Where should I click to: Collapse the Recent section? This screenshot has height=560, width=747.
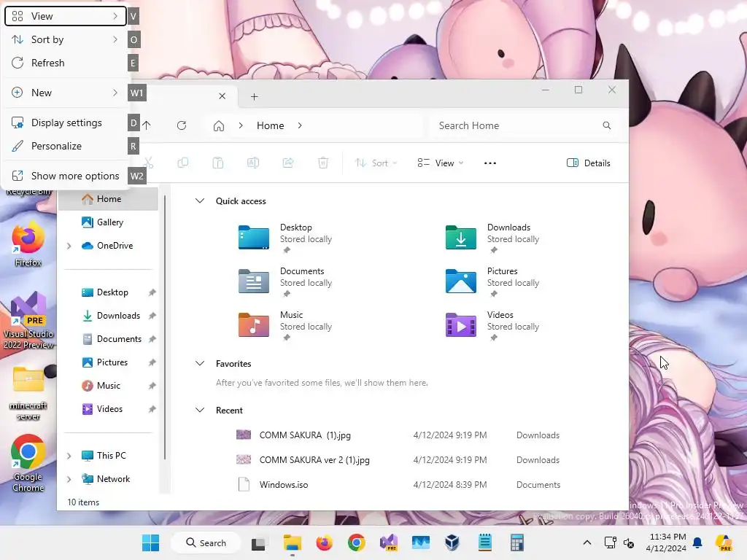(200, 410)
